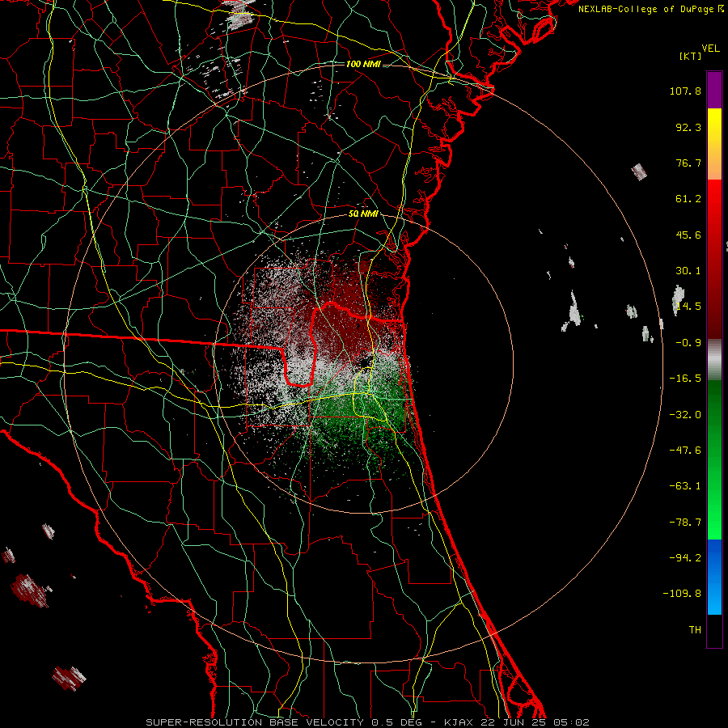The image size is (728, 728).
Task: Click the TH threshold label
Action: [695, 630]
